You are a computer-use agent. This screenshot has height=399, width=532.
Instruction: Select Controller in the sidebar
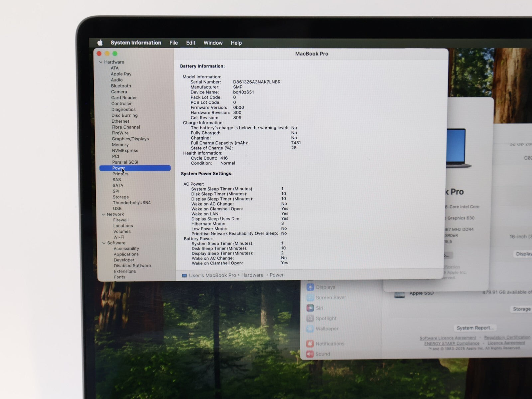[x=121, y=104]
